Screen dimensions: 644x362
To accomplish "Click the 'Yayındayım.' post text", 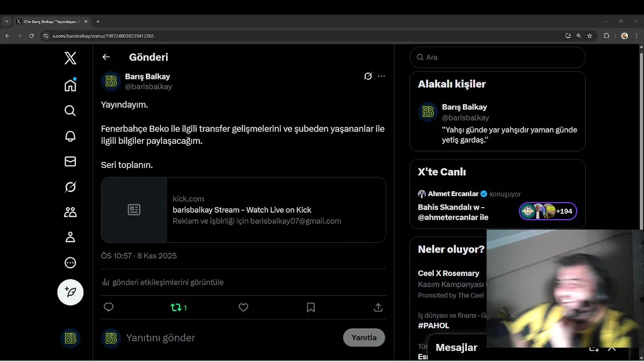I will pyautogui.click(x=124, y=105).
